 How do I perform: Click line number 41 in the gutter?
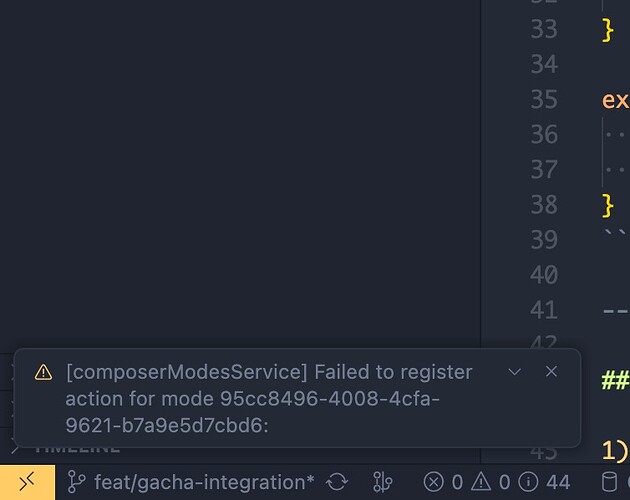[x=543, y=309]
